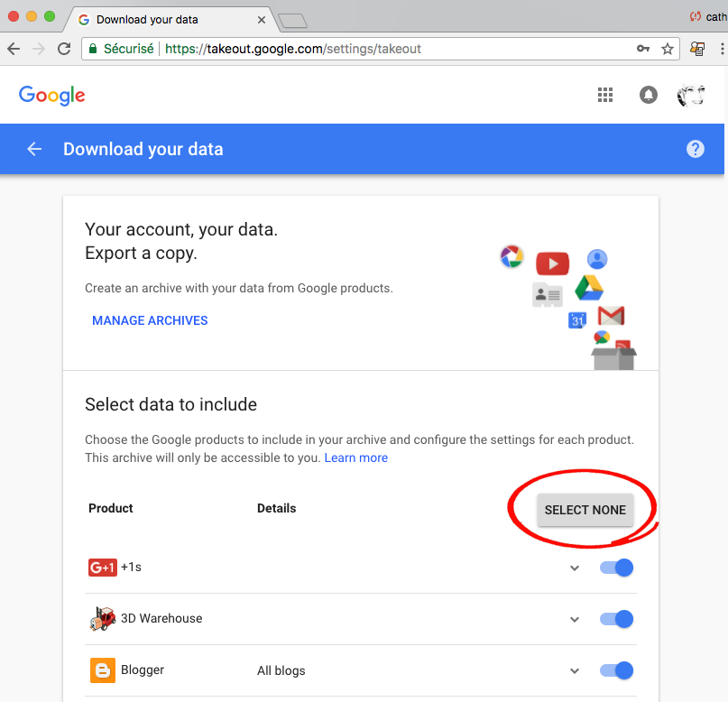
Task: Open help with the question mark icon
Action: (x=695, y=149)
